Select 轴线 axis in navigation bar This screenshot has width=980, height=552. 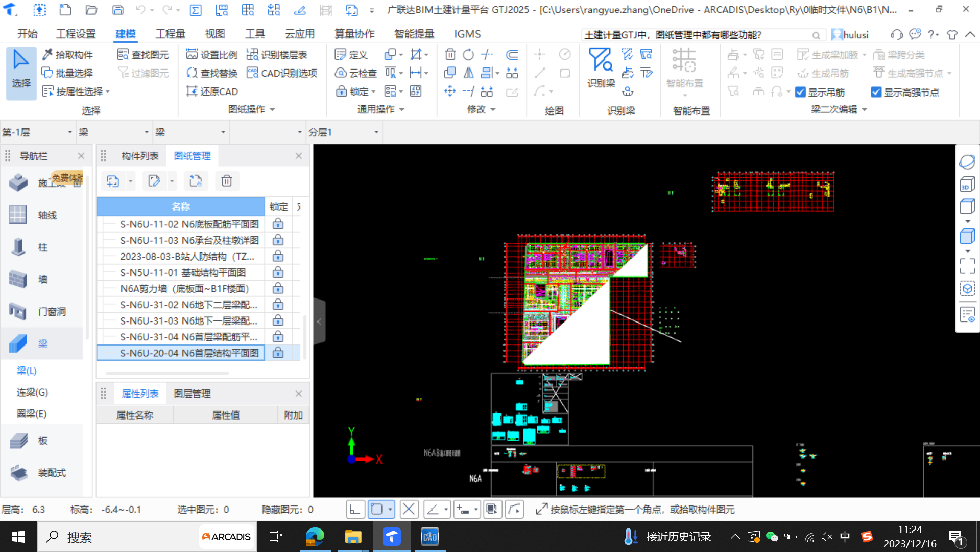pos(42,215)
